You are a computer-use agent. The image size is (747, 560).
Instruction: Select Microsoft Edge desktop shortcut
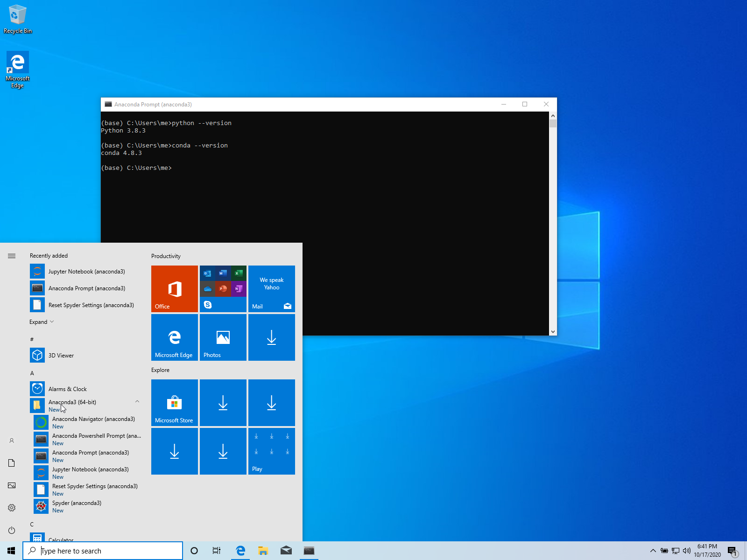click(18, 70)
